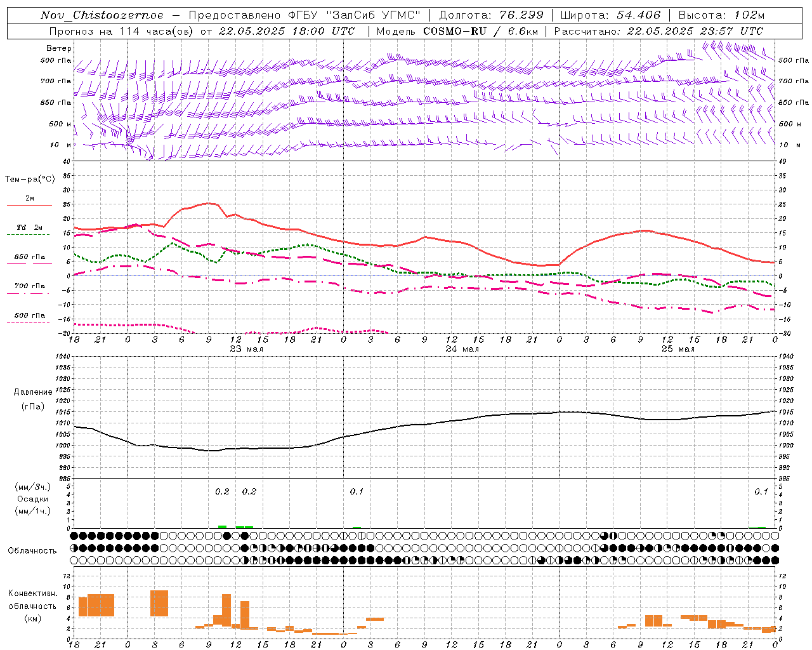Click the '(гПа)' unit label under Давление

(33, 407)
